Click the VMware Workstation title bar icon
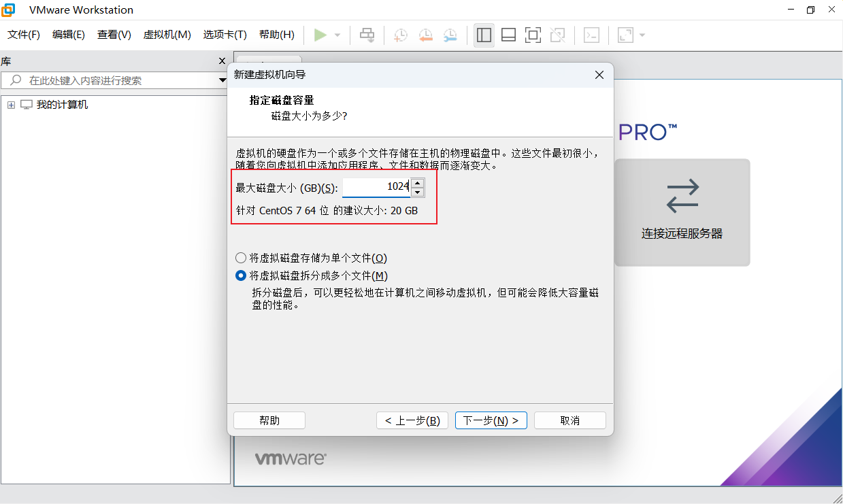This screenshot has height=504, width=843. (x=9, y=10)
